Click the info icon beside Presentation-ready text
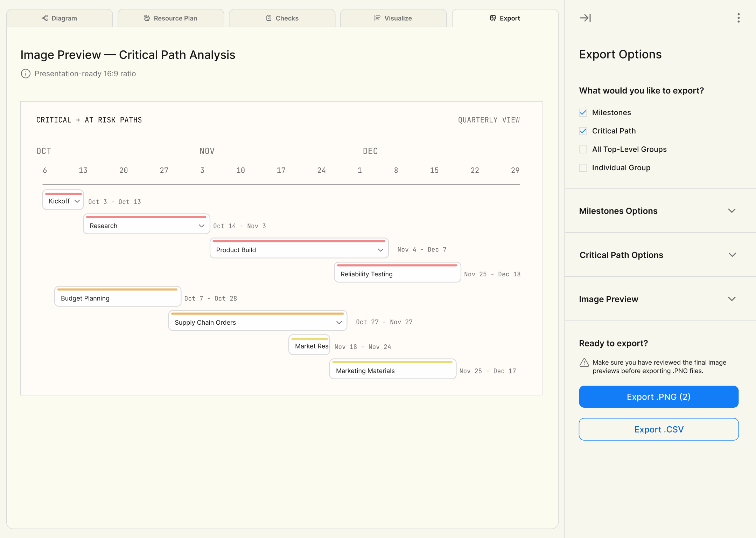 coord(26,74)
